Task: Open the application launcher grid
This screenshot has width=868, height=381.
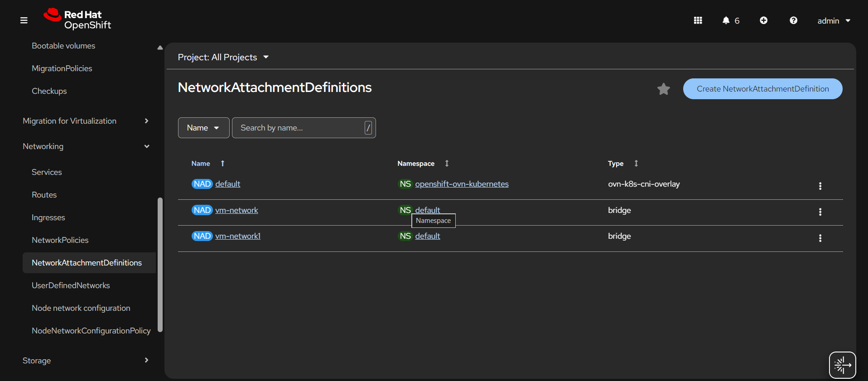Action: tap(698, 20)
